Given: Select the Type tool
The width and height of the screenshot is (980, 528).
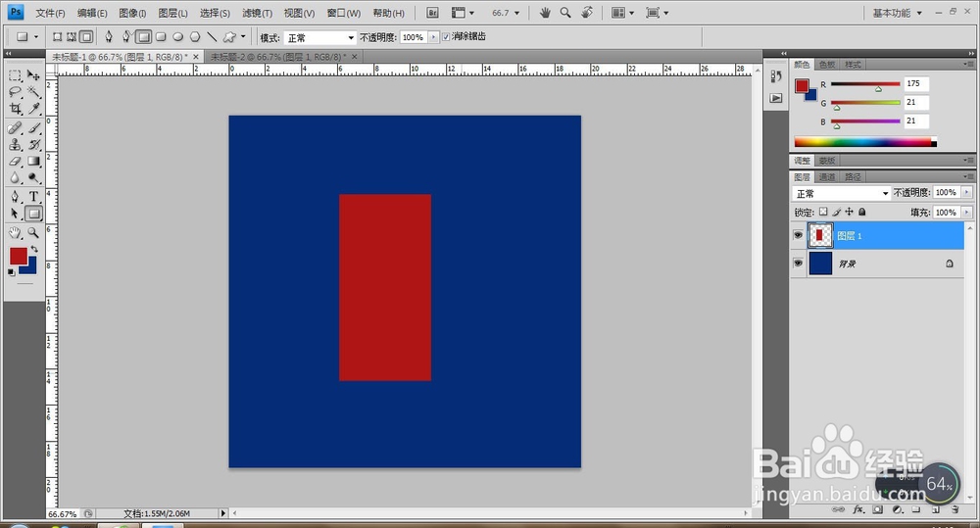Looking at the screenshot, I should click(x=33, y=197).
